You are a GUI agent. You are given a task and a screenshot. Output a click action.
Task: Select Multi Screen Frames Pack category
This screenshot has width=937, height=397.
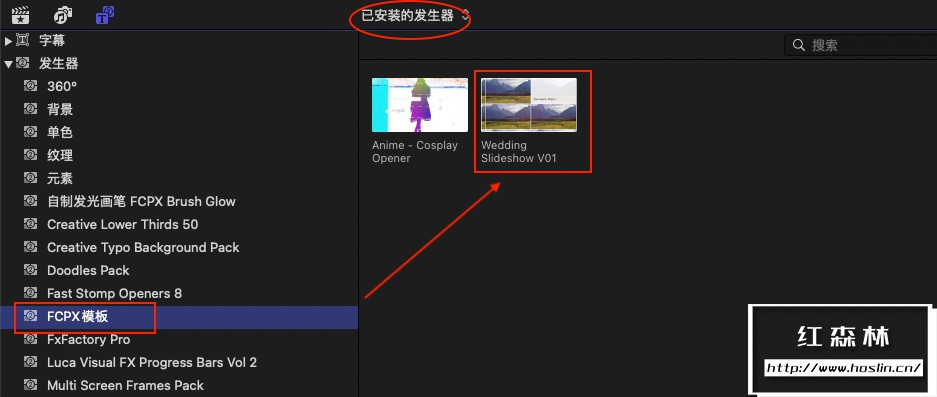[x=179, y=386]
